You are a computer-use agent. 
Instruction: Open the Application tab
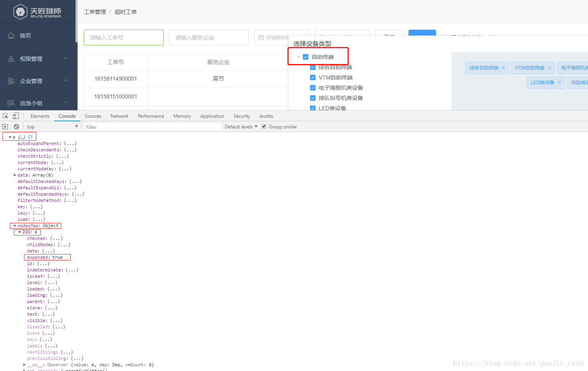click(x=212, y=116)
